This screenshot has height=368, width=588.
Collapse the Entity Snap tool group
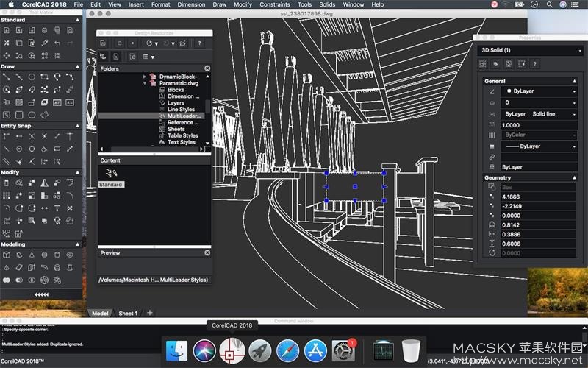(78, 126)
